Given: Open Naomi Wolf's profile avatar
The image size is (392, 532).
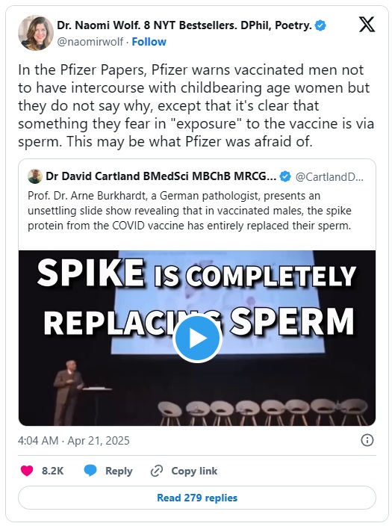Looking at the screenshot, I should 36,33.
